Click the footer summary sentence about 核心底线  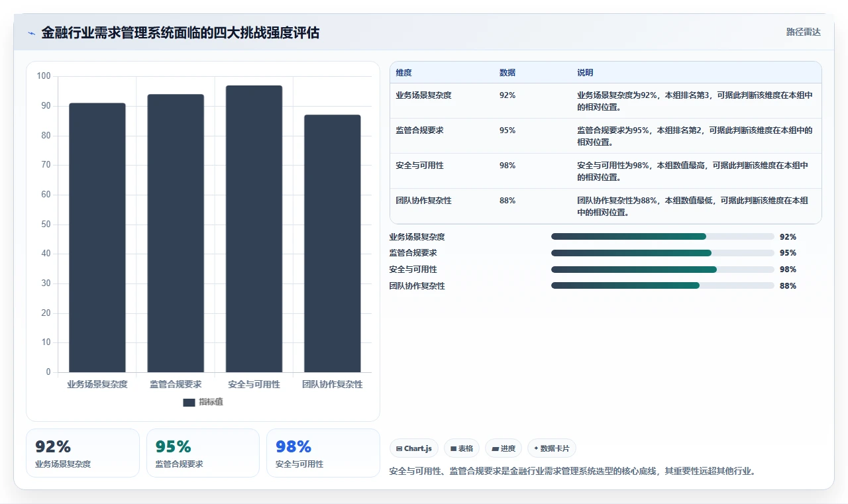572,472
